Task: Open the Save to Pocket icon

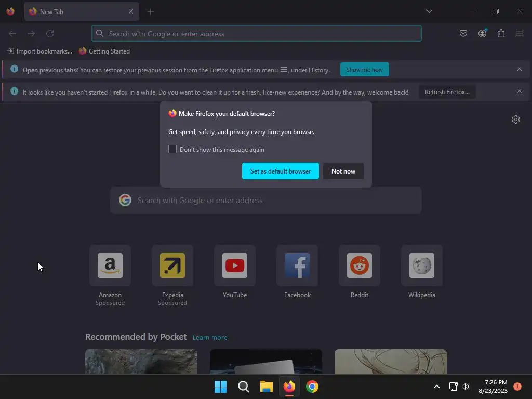Action: 463,33
